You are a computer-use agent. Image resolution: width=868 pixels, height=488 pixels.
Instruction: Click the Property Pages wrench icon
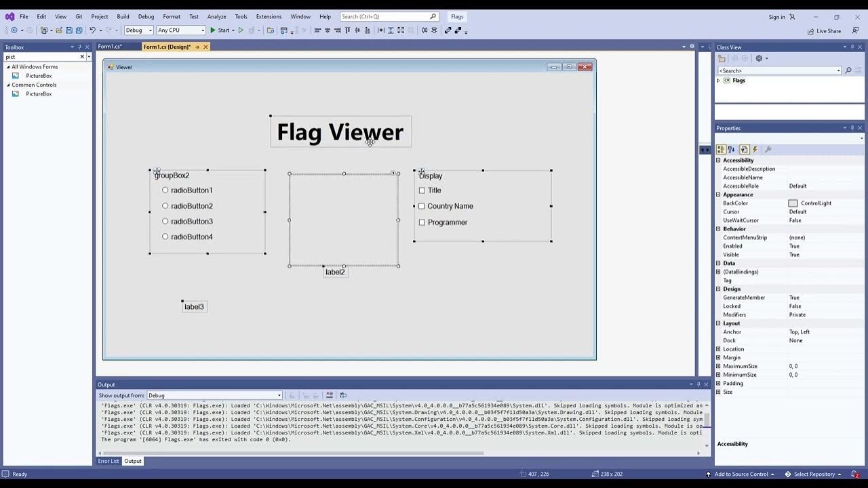click(768, 149)
